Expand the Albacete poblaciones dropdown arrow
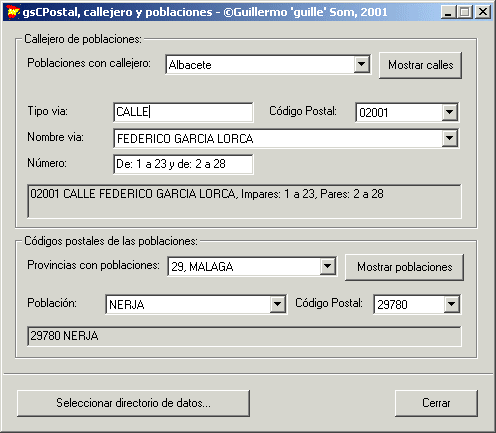This screenshot has height=433, width=496. 362,64
